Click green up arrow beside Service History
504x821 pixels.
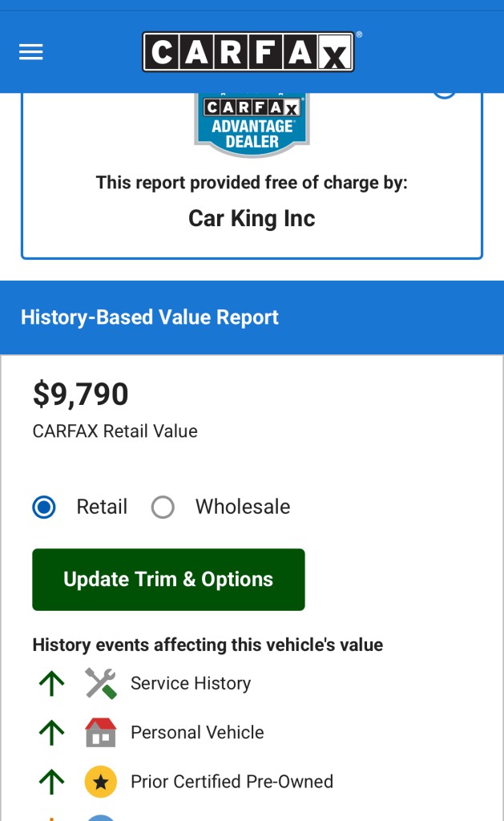click(51, 684)
